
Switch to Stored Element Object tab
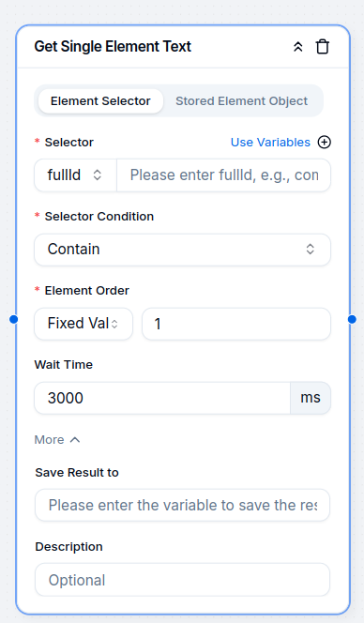(242, 101)
